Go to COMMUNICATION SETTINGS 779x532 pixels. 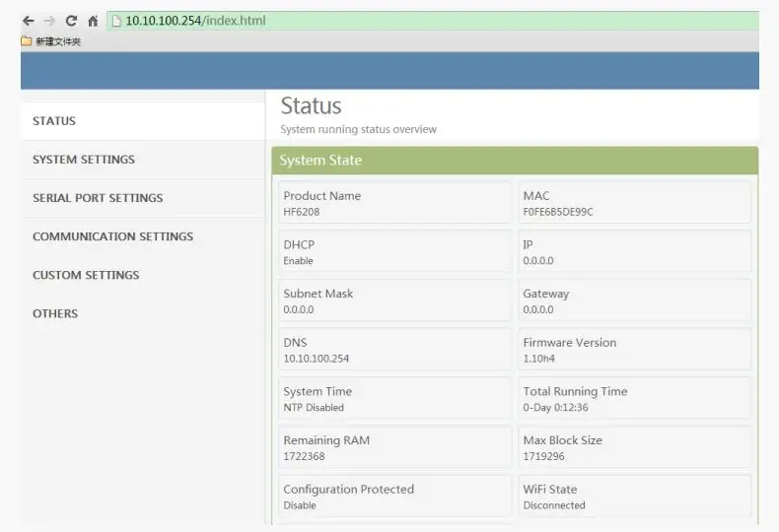click(143, 236)
